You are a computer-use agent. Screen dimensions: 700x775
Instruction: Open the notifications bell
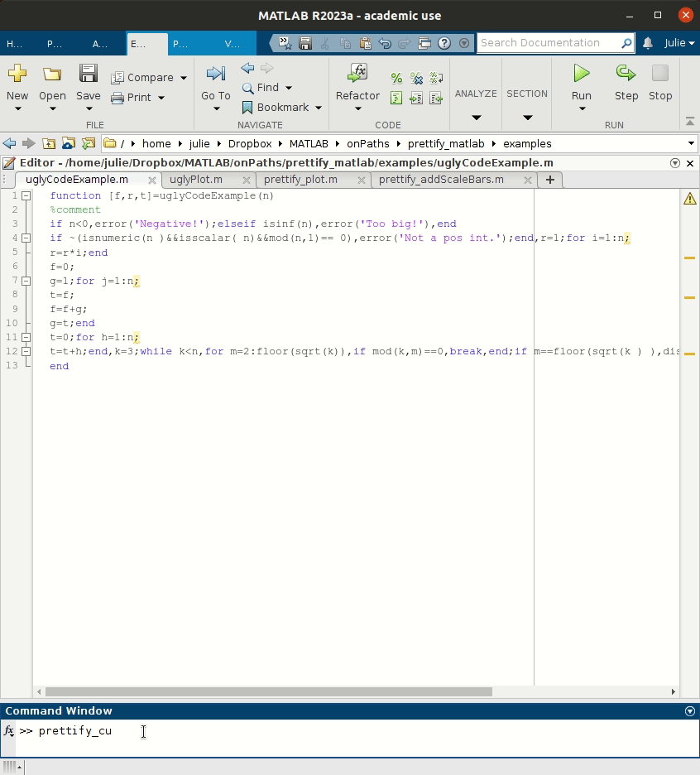[648, 43]
